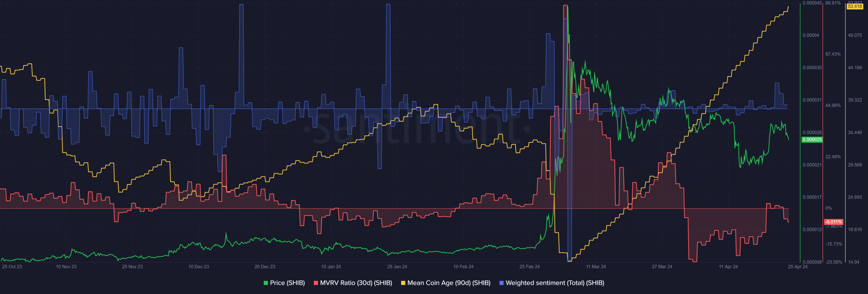Click the 11 Mar 24 date label
The width and height of the screenshot is (868, 294).
(596, 267)
